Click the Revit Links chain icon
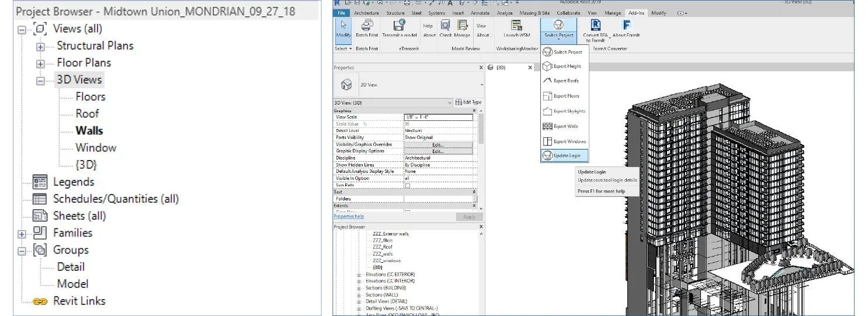Viewport: 868px width, 316px height. (x=40, y=301)
